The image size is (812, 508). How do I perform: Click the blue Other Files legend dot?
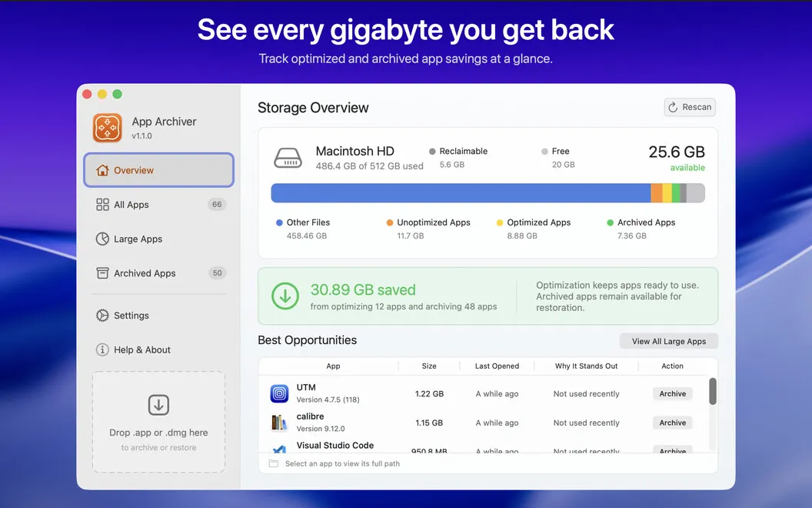(279, 222)
